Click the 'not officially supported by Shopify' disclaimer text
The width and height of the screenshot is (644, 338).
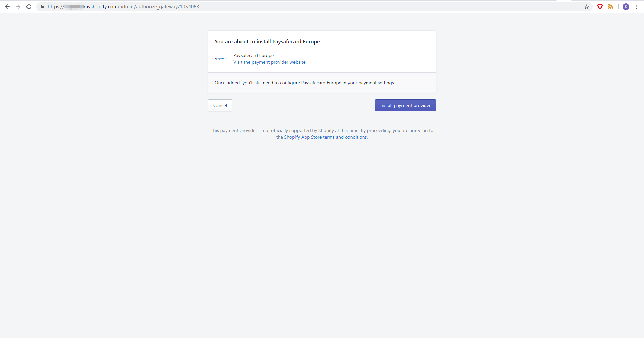tap(322, 134)
